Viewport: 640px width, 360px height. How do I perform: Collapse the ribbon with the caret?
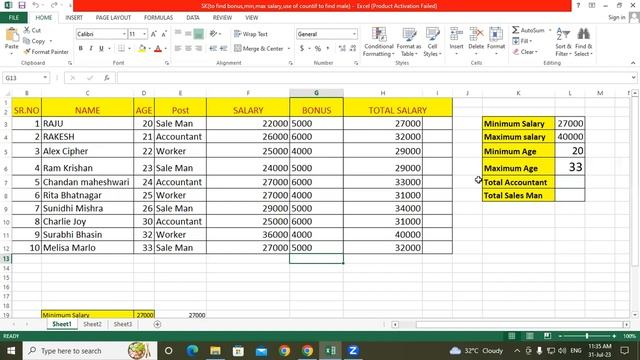(633, 63)
